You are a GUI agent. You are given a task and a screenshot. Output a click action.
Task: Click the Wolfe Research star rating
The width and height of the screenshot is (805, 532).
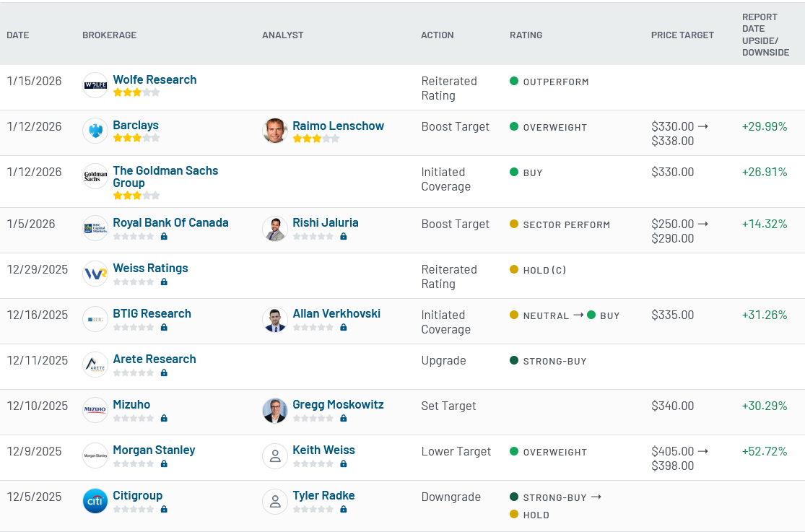tap(136, 92)
